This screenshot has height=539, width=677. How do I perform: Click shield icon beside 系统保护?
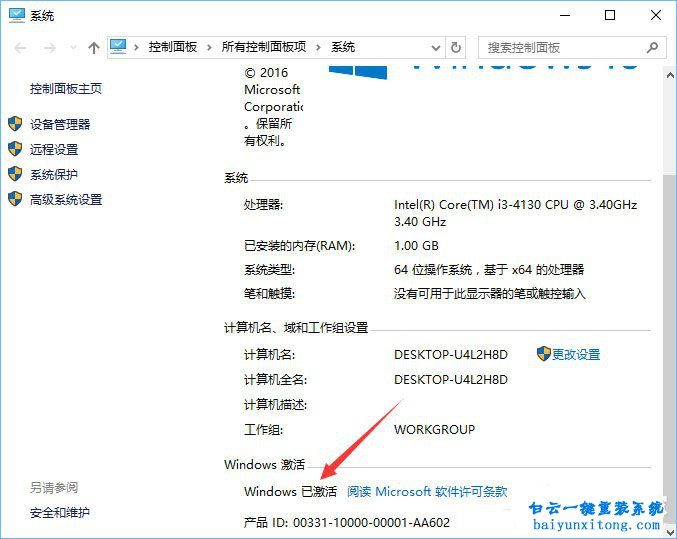coord(15,174)
